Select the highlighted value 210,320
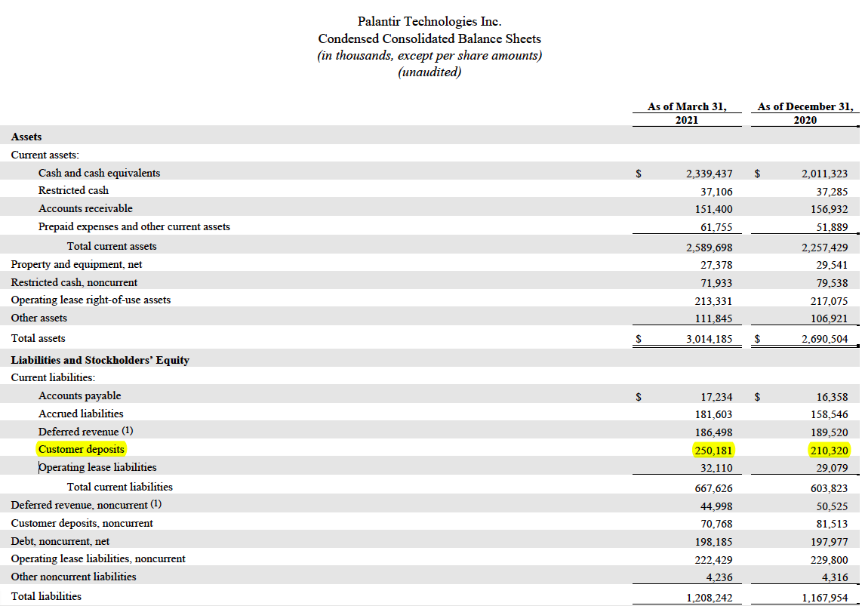 829,450
